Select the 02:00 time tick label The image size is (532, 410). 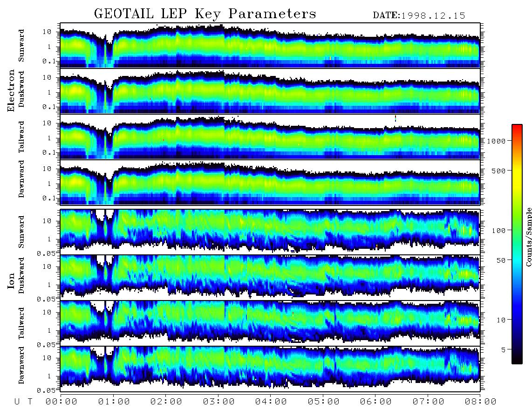(166, 402)
